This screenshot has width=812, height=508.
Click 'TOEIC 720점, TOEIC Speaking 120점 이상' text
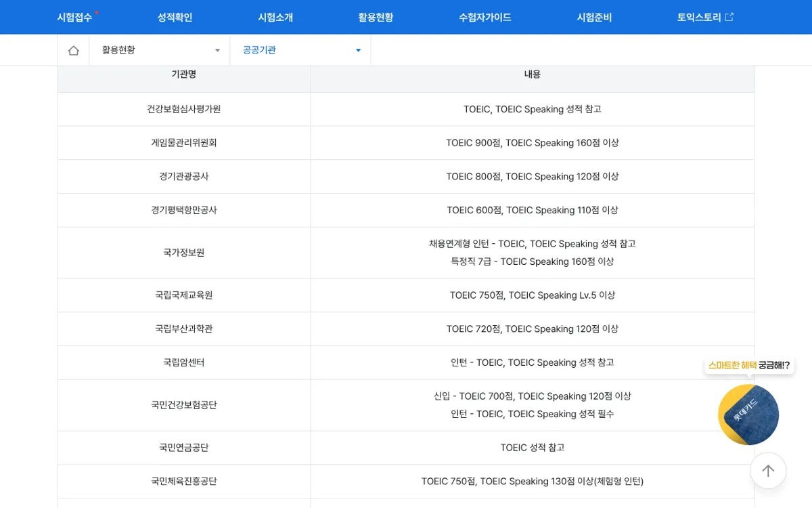(x=533, y=329)
